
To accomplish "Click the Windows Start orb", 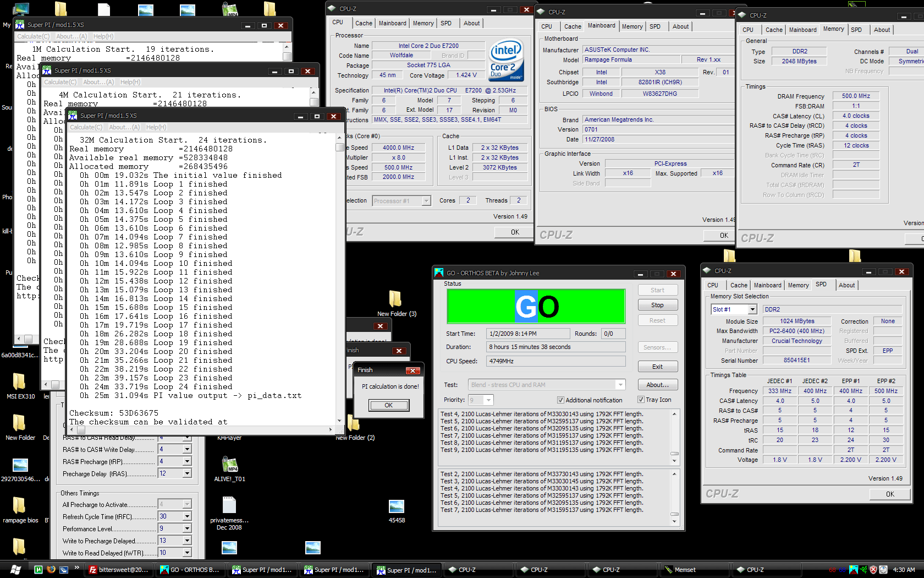I will (15, 570).
